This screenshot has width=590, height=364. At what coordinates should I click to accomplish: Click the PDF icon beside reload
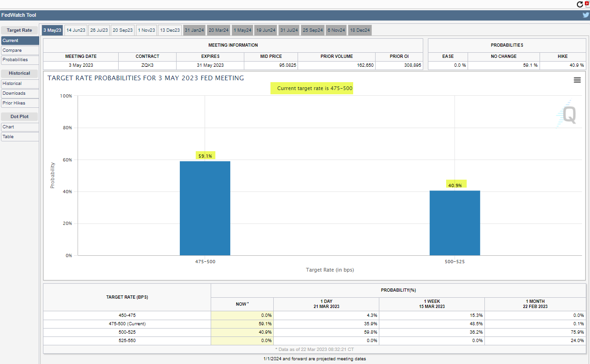point(587,4)
